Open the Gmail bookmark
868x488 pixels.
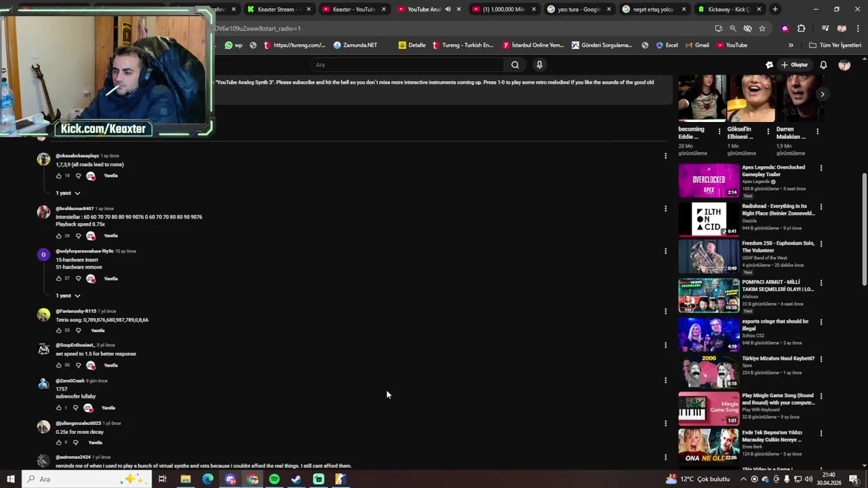(x=696, y=45)
